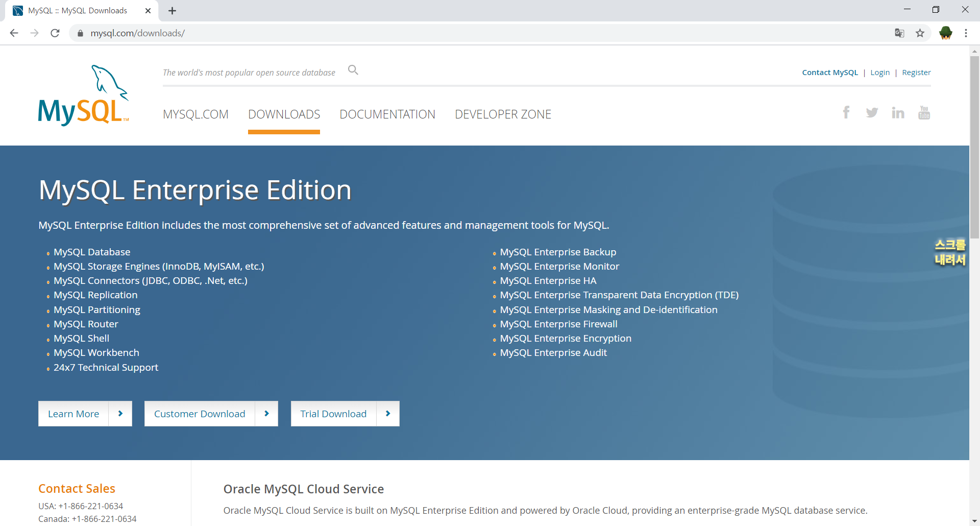Click the browser back arrow
This screenshot has width=980, height=526.
14,33
